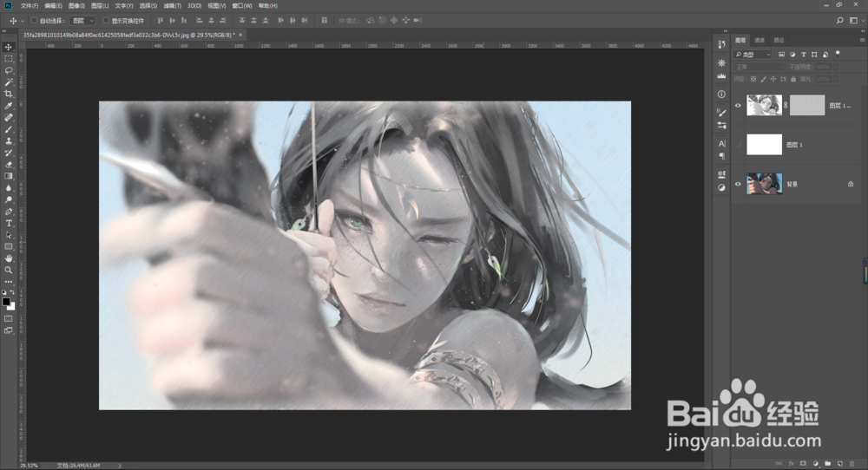
Task: Open the fill slider dropdown arrow
Action: [x=836, y=79]
